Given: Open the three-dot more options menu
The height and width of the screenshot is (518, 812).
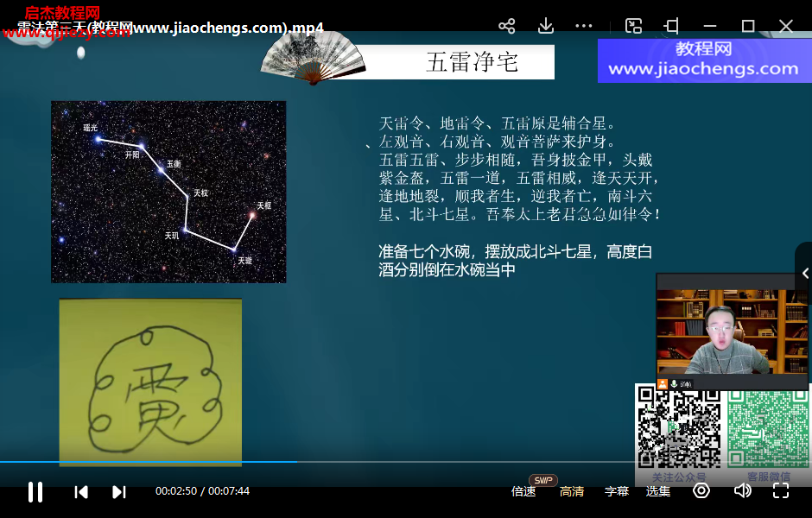Looking at the screenshot, I should (x=584, y=26).
